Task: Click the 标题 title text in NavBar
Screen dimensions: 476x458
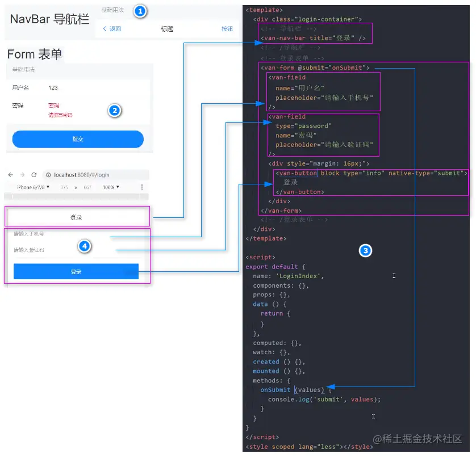Action: 167,29
